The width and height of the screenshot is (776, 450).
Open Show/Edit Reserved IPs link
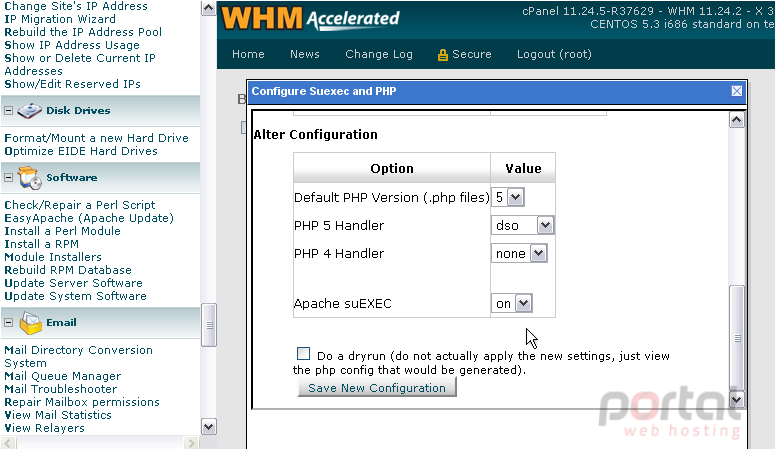click(x=73, y=84)
